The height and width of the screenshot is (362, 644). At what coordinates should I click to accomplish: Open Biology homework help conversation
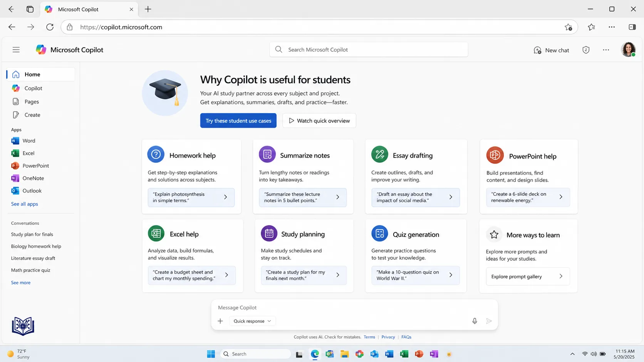pos(36,246)
